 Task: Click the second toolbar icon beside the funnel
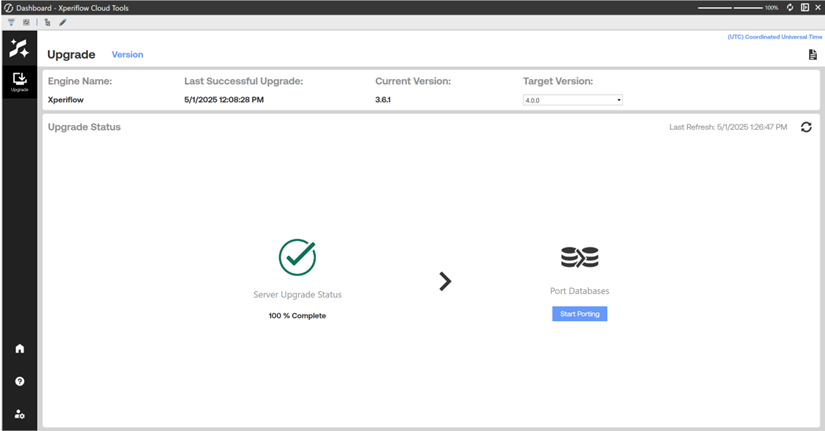(26, 22)
